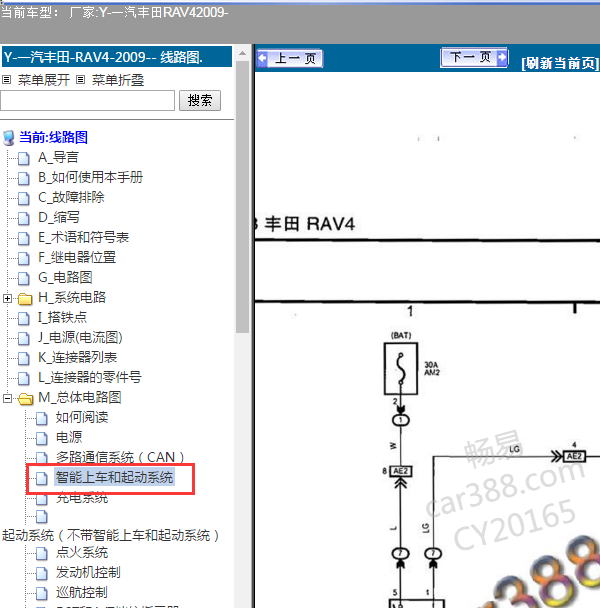Click page icon beside B_如何使用本手册
This screenshot has width=600, height=608.
(24, 178)
